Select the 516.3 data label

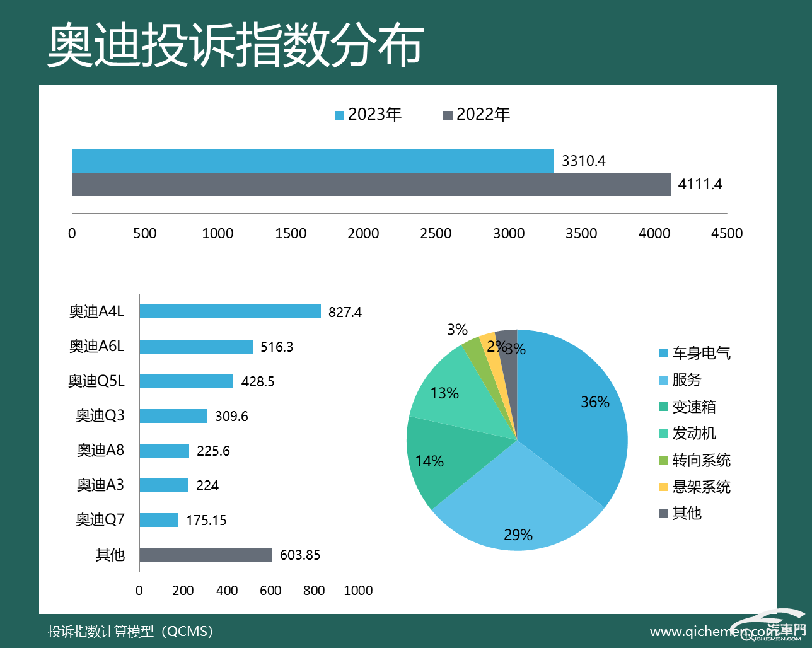coord(277,347)
